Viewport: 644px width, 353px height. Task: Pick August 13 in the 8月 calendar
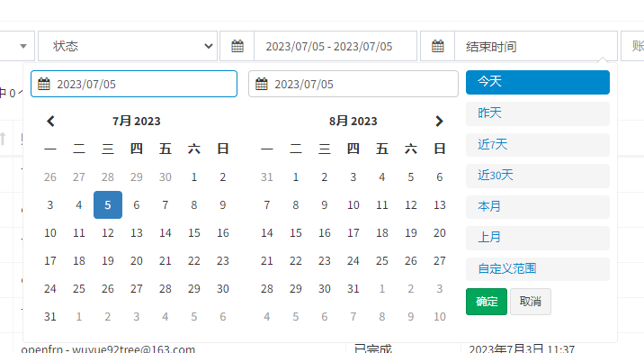[x=440, y=205]
